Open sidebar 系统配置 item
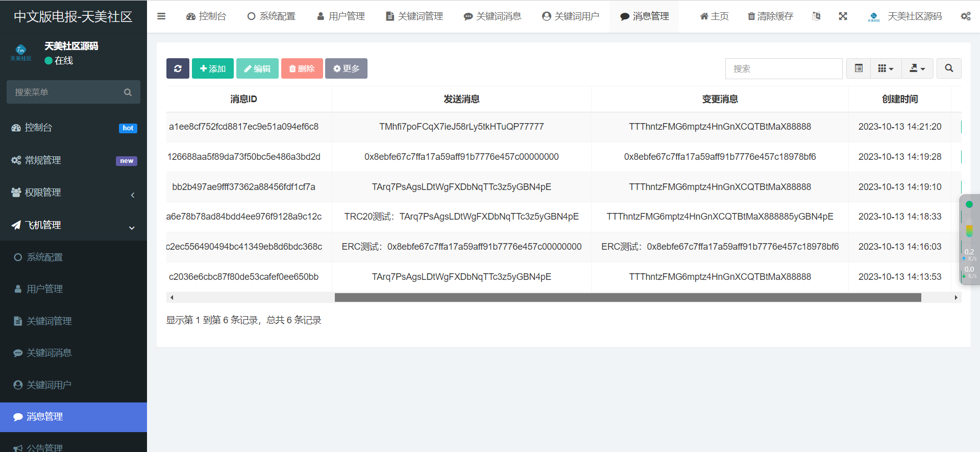The image size is (980, 452). coord(73,257)
